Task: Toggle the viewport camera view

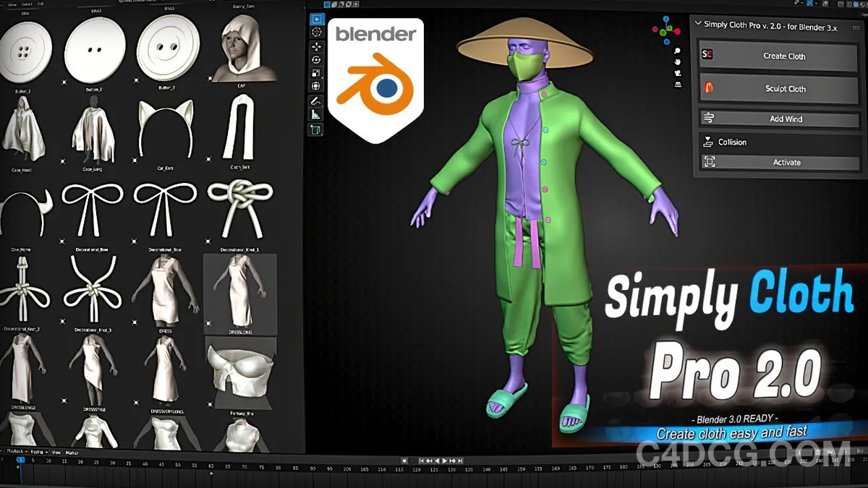Action: (x=678, y=72)
